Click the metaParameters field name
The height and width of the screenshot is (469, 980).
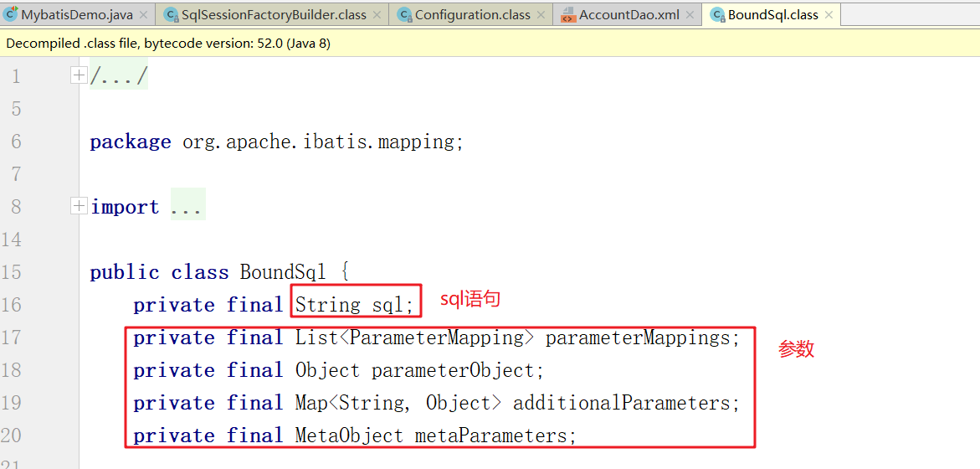pos(490,435)
